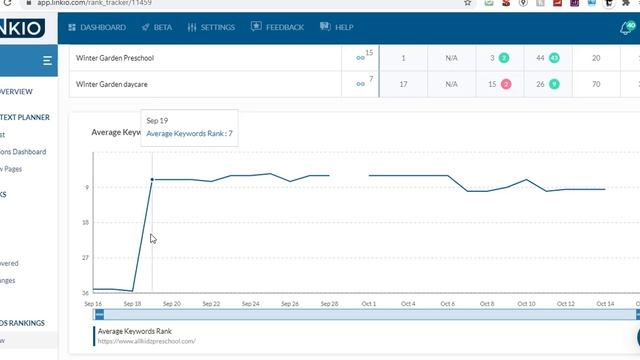Click Oct 1 x-axis label
The height and width of the screenshot is (360, 640).
(x=369, y=304)
